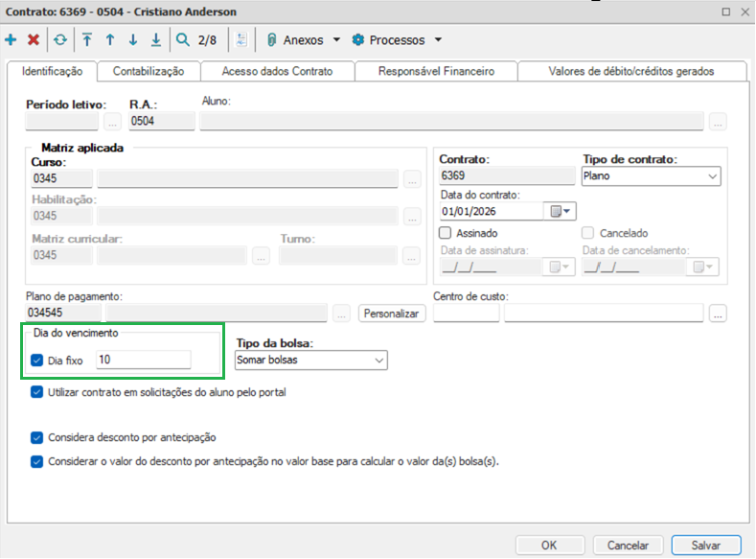The width and height of the screenshot is (756, 559).
Task: Go to the previous record arrow
Action: (x=110, y=39)
